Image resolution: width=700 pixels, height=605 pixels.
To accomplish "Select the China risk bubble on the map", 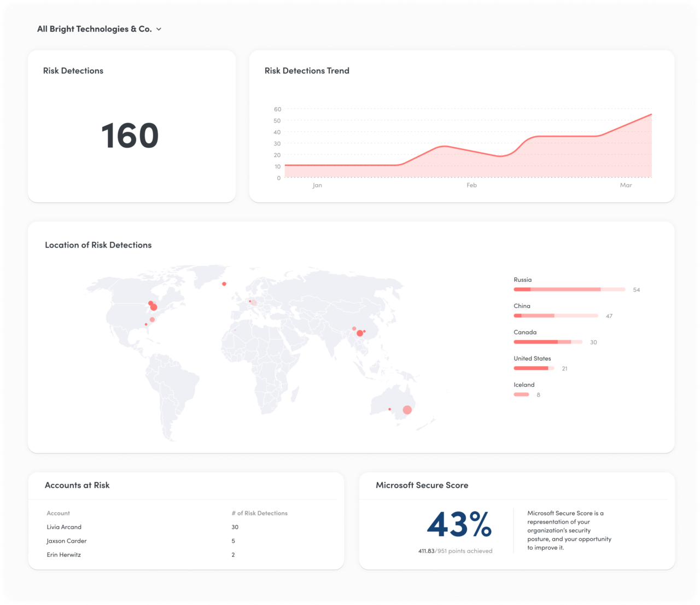I will (359, 332).
